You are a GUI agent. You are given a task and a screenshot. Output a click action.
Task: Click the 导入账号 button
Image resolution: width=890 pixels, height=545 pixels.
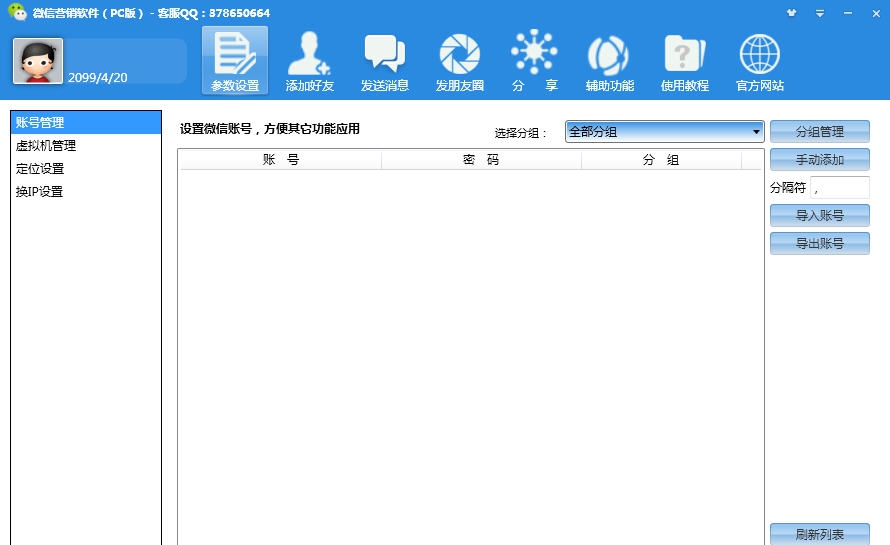(820, 216)
